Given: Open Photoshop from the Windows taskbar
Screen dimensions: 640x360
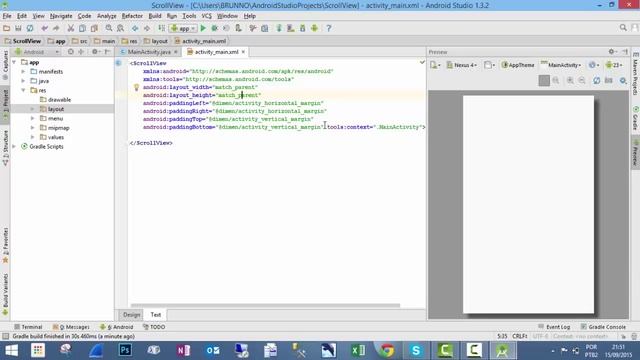Looking at the screenshot, I should click(x=125, y=350).
